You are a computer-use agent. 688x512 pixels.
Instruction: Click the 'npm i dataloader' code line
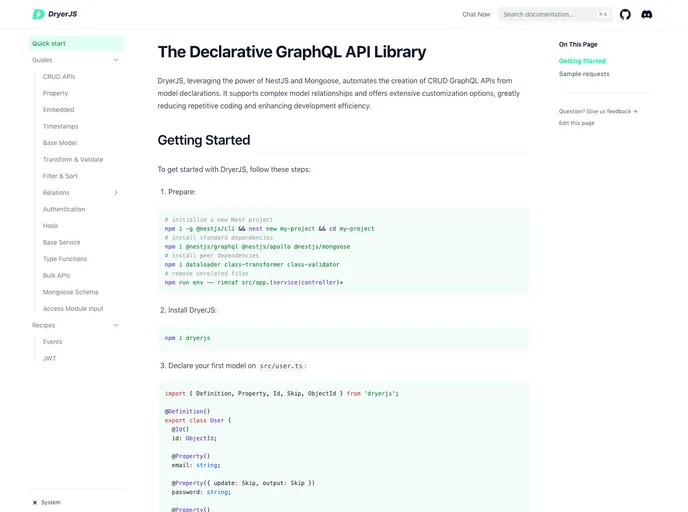252,265
